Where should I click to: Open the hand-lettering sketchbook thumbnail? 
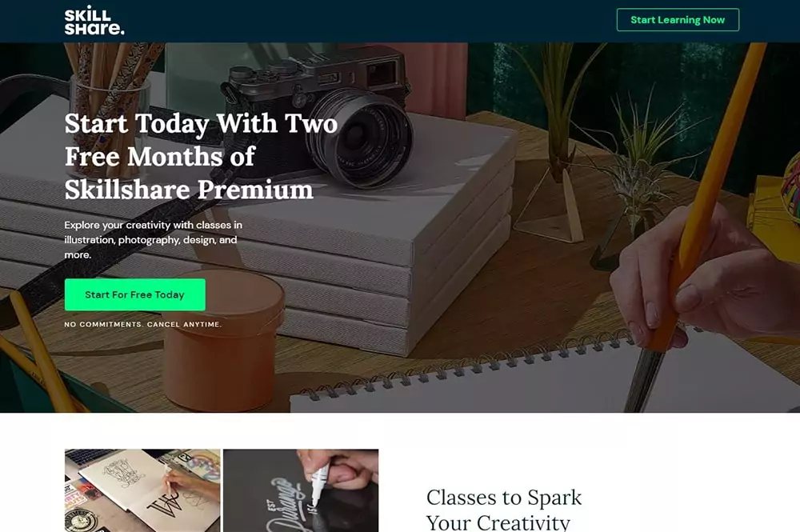(x=142, y=490)
